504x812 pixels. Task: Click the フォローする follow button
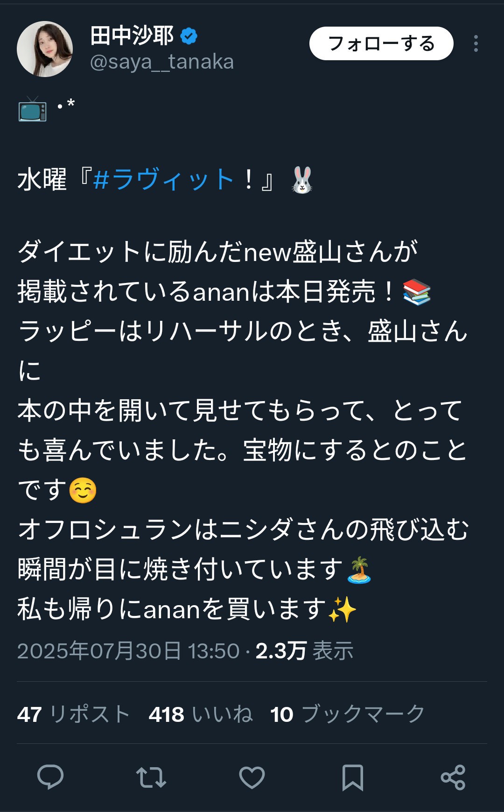[381, 43]
